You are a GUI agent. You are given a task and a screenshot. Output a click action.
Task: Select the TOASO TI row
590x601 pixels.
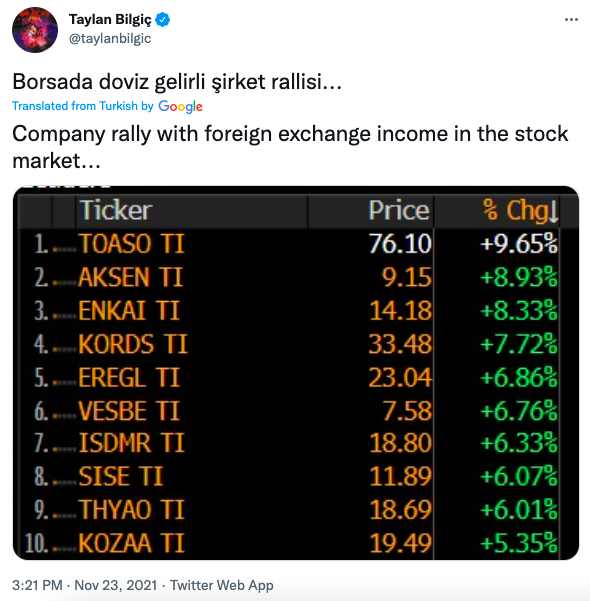pos(295,243)
